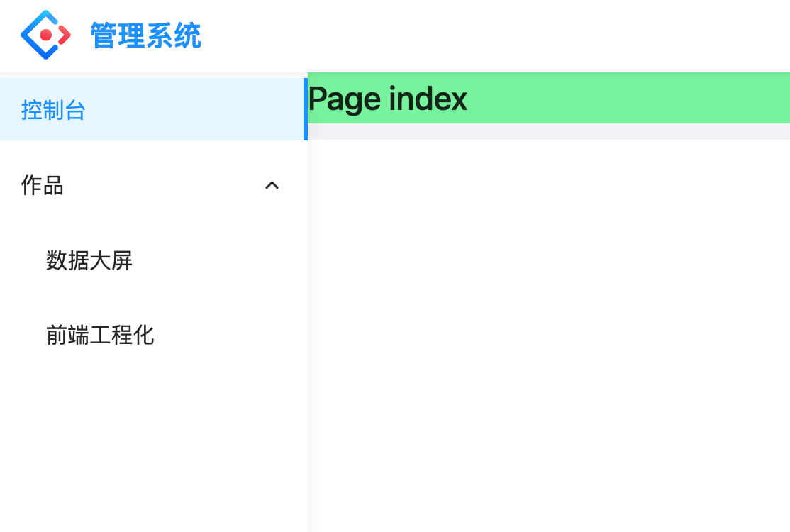Click the Ant Design diamond logo
Screen dimensions: 790x532
click(x=45, y=35)
